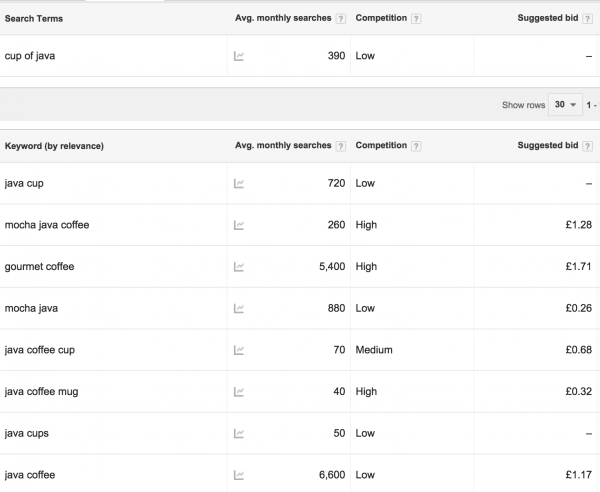The image size is (600, 492).
Task: Open trend chart icon for java cups
Action: [x=239, y=434]
